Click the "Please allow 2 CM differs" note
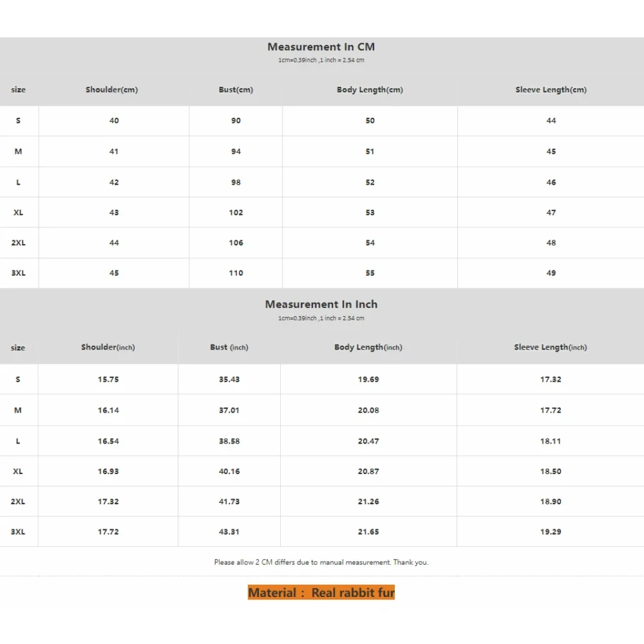644x644 pixels. (x=321, y=562)
